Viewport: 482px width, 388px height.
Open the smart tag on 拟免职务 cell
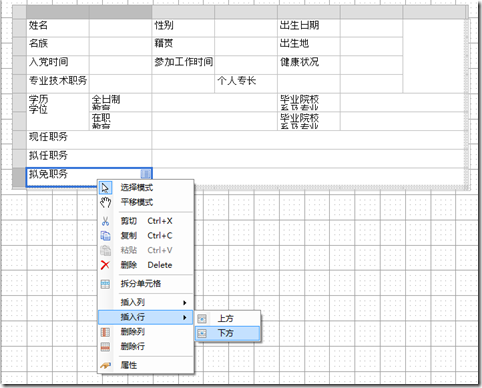click(145, 174)
